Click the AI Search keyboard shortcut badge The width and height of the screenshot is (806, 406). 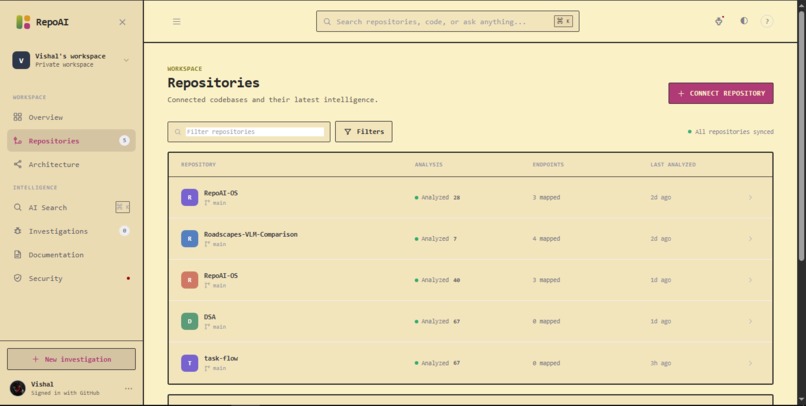pos(122,207)
